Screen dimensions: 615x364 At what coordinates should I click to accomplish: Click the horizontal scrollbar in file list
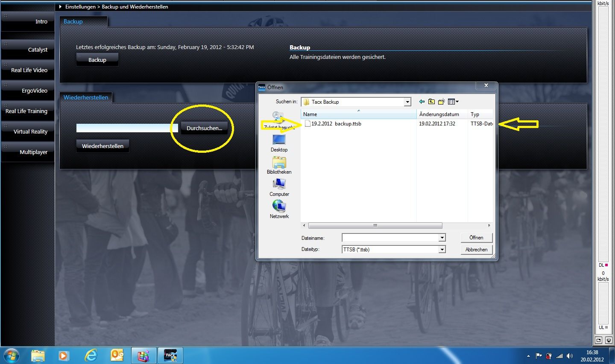(375, 225)
